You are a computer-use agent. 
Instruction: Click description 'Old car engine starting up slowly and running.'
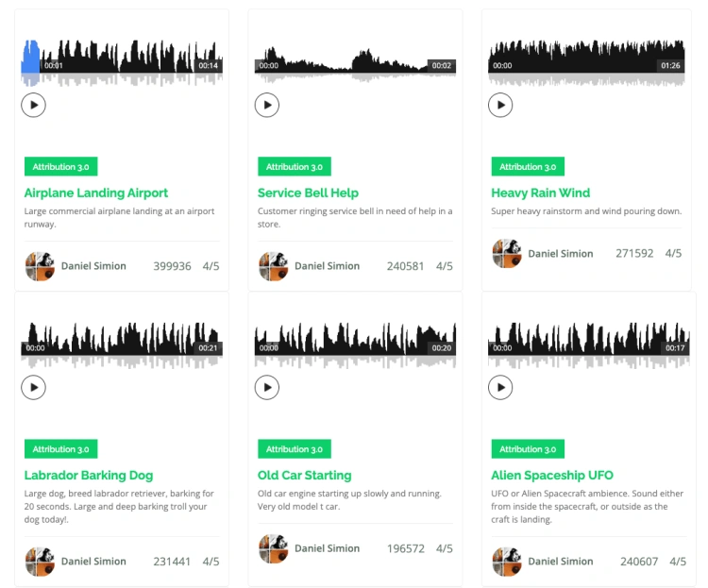tap(349, 494)
